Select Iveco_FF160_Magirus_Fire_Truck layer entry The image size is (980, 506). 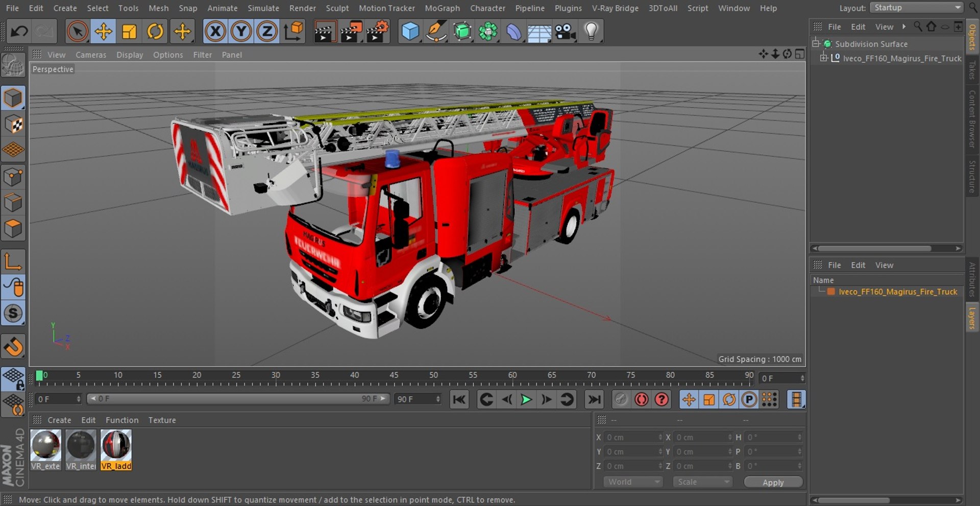point(898,292)
